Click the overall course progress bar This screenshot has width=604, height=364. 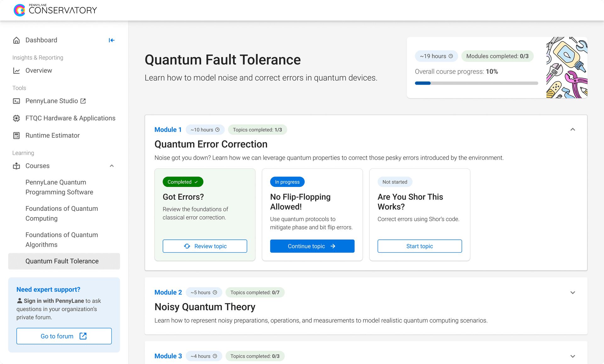pyautogui.click(x=476, y=83)
